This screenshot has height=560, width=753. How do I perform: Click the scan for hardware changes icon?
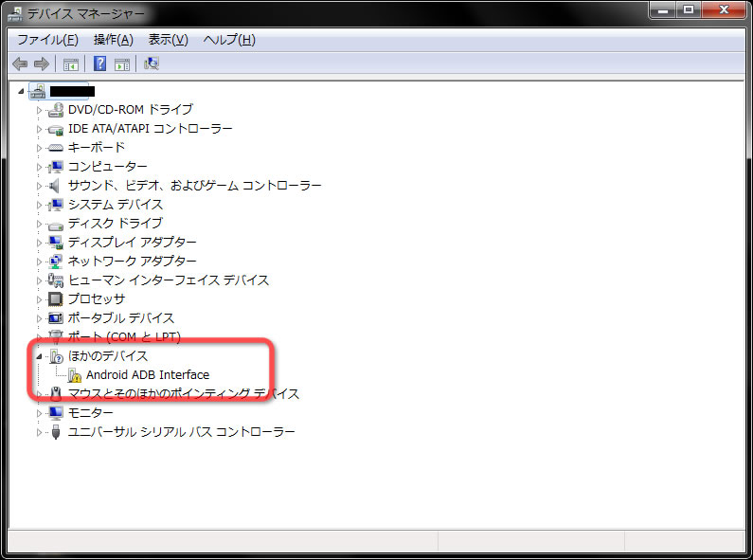pos(152,63)
